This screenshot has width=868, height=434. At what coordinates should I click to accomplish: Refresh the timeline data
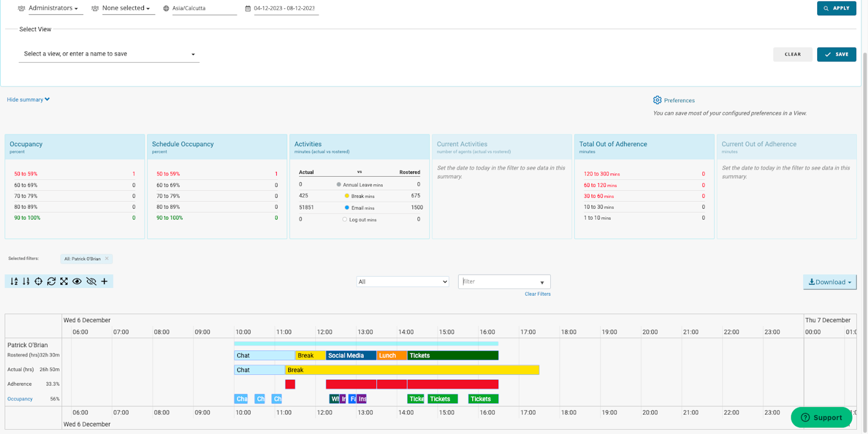click(x=51, y=282)
